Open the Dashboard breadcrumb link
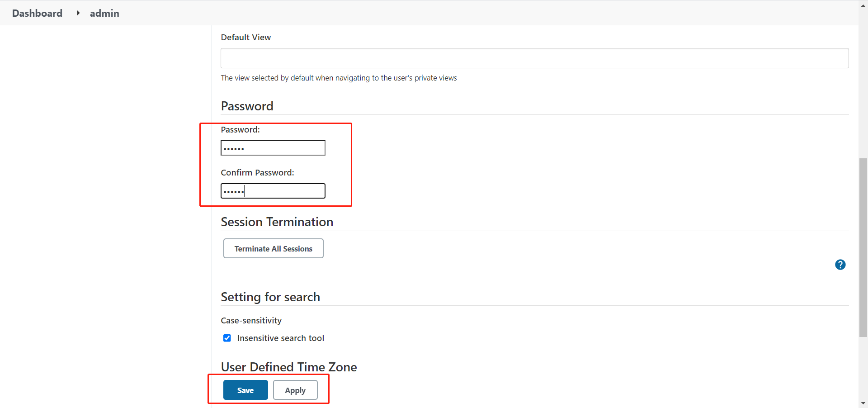This screenshot has width=868, height=408. click(37, 13)
